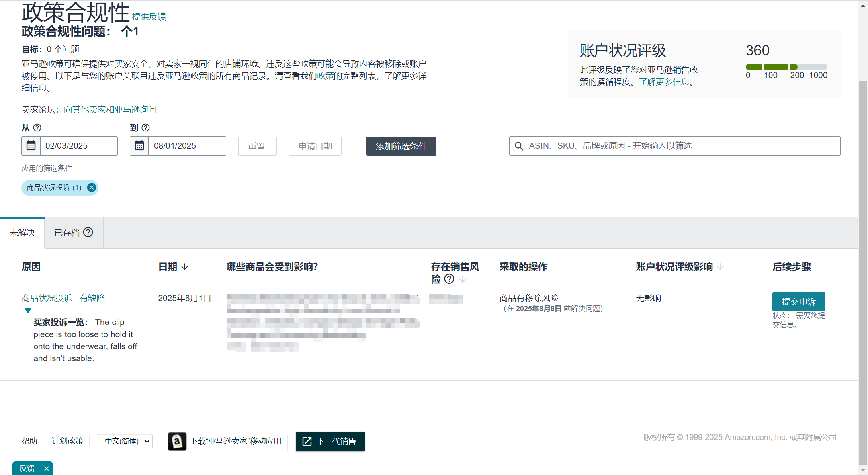
Task: Click the 2025年8月1日 date cell
Action: click(184, 298)
